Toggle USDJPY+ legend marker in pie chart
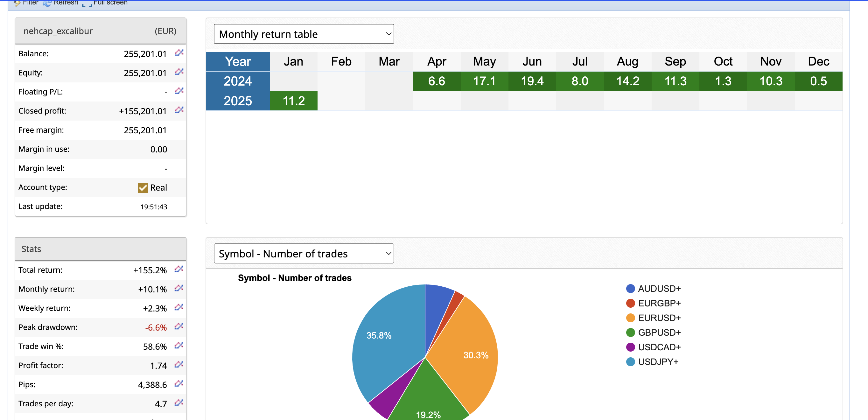This screenshot has height=420, width=868. point(630,362)
